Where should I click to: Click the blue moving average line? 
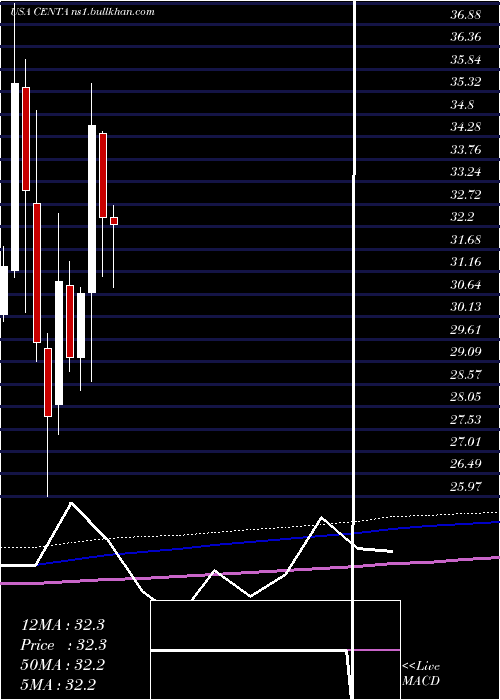268,539
